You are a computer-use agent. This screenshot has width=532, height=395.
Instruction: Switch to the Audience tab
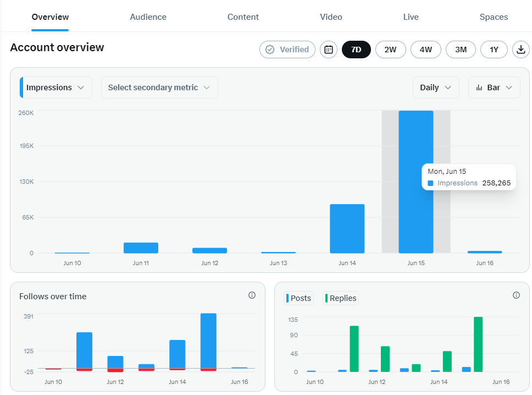pyautogui.click(x=148, y=17)
